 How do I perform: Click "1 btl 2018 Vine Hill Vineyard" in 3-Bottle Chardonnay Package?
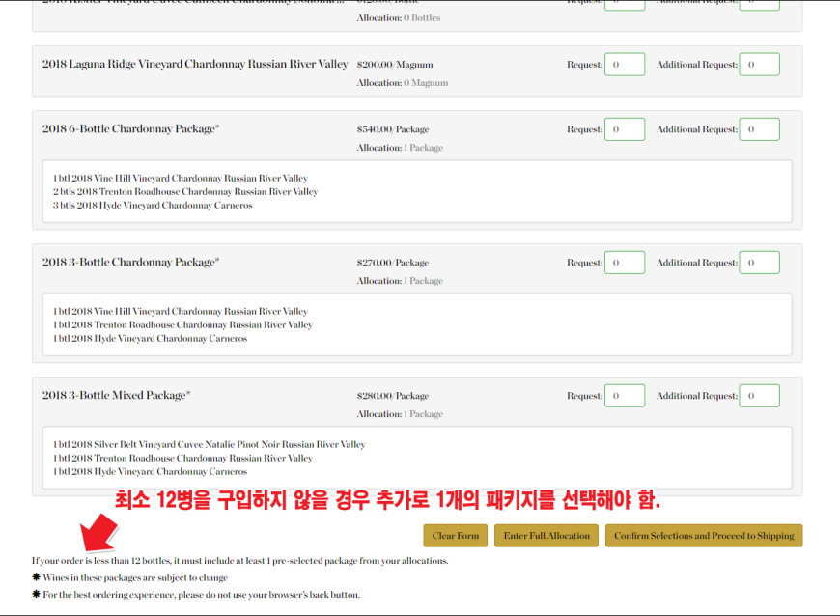[181, 311]
